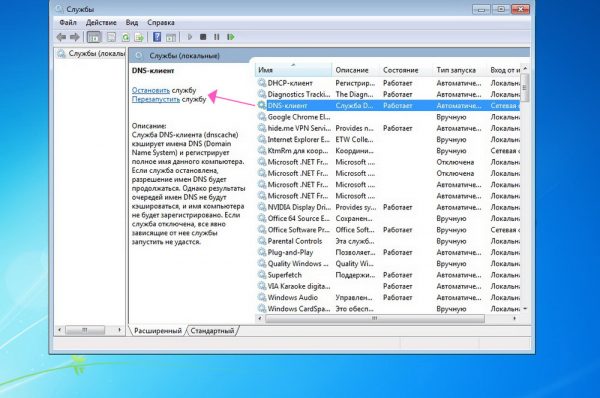The height and width of the screenshot is (398, 600).
Task: Select the Google Chrome El... service icon
Action: (x=262, y=117)
